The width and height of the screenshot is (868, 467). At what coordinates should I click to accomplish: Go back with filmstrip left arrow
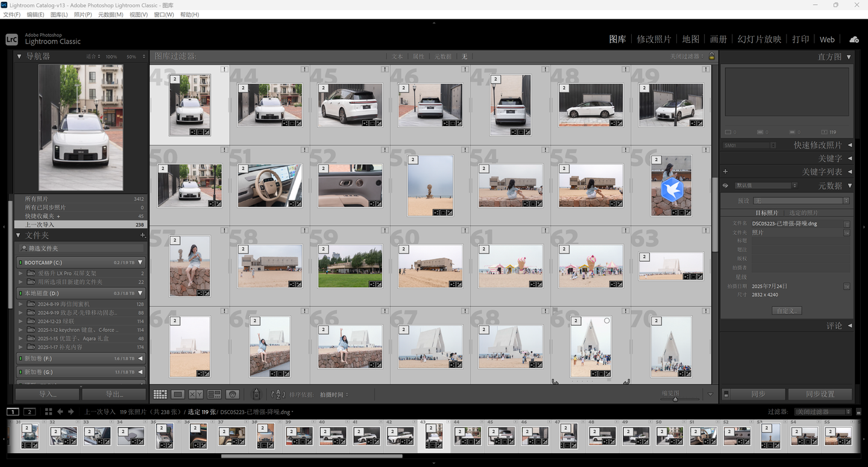(60, 411)
